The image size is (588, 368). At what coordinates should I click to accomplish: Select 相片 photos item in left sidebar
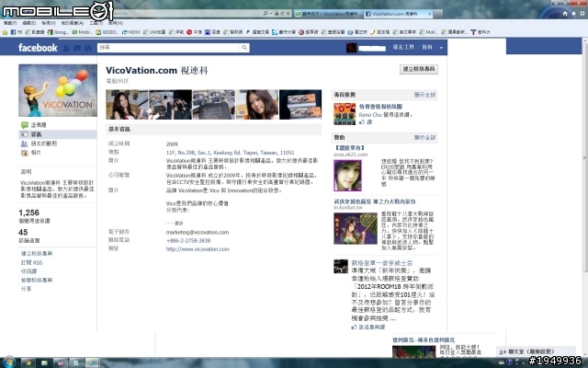click(x=31, y=153)
